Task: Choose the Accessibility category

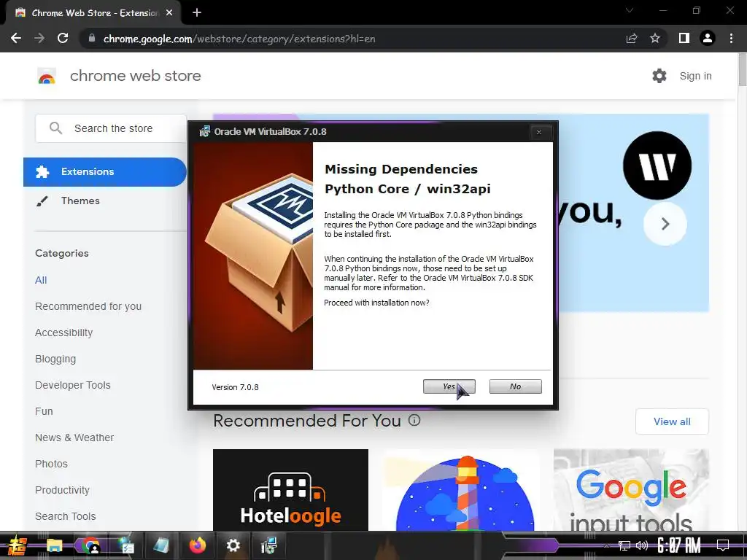Action: (x=64, y=332)
